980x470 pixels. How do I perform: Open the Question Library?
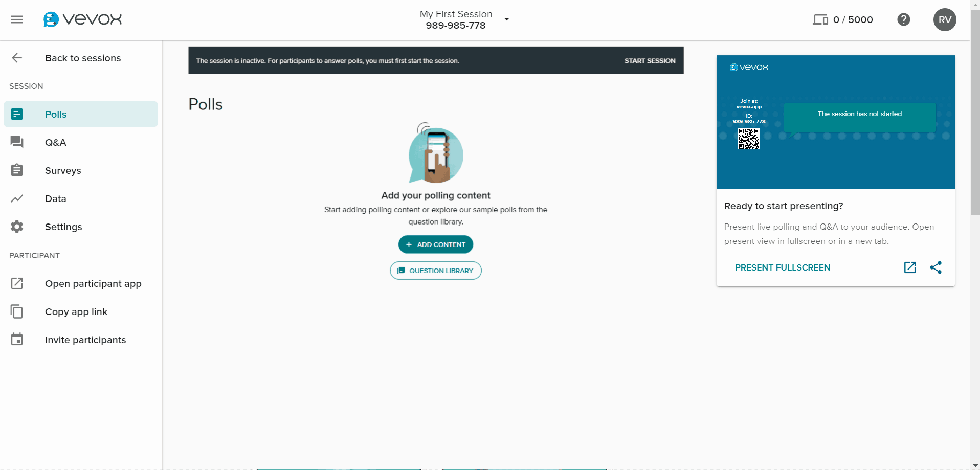[x=435, y=271]
